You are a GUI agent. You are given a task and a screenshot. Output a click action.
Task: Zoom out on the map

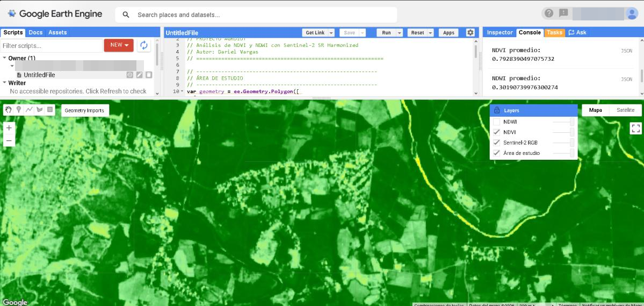pyautogui.click(x=9, y=141)
